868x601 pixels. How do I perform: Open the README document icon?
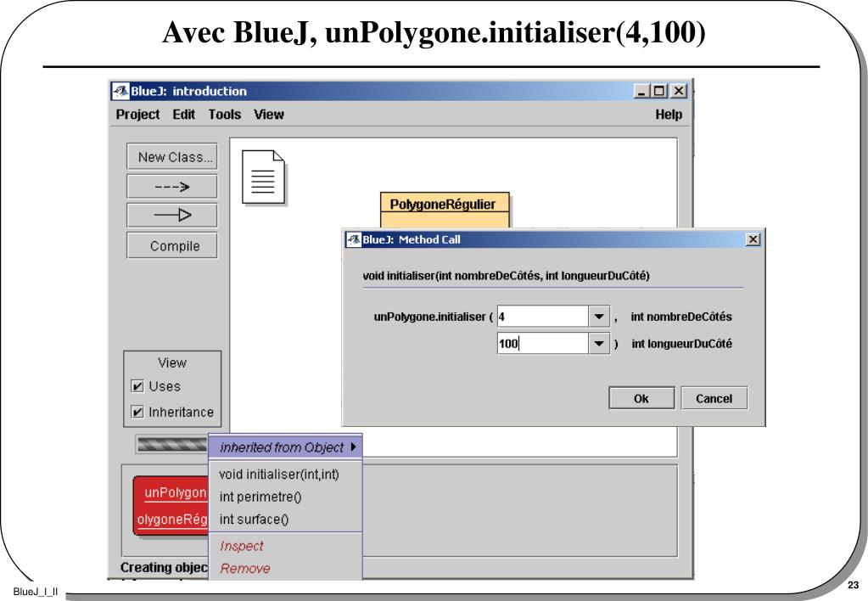[x=264, y=177]
